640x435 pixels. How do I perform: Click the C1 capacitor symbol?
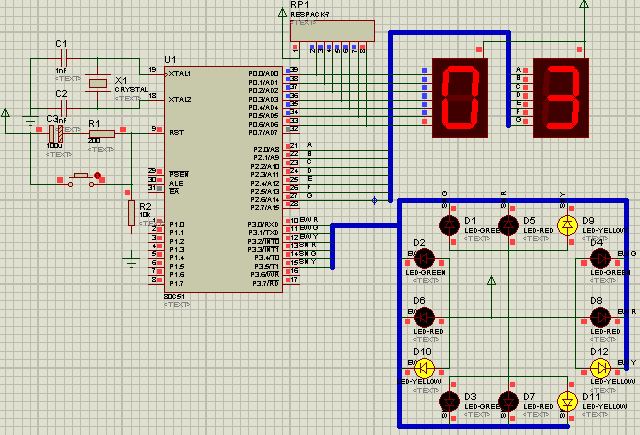(x=63, y=59)
